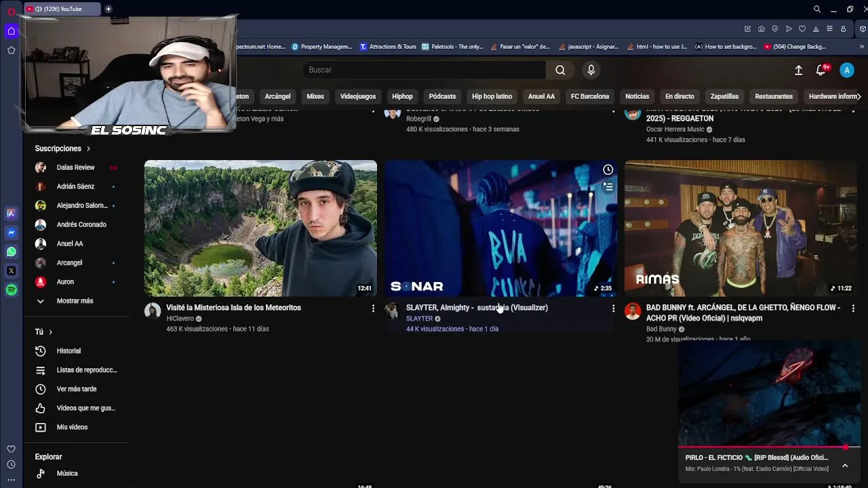Screen dimensions: 868x488
Task: Open Spotify from the Opera sidebar
Action: click(x=11, y=289)
